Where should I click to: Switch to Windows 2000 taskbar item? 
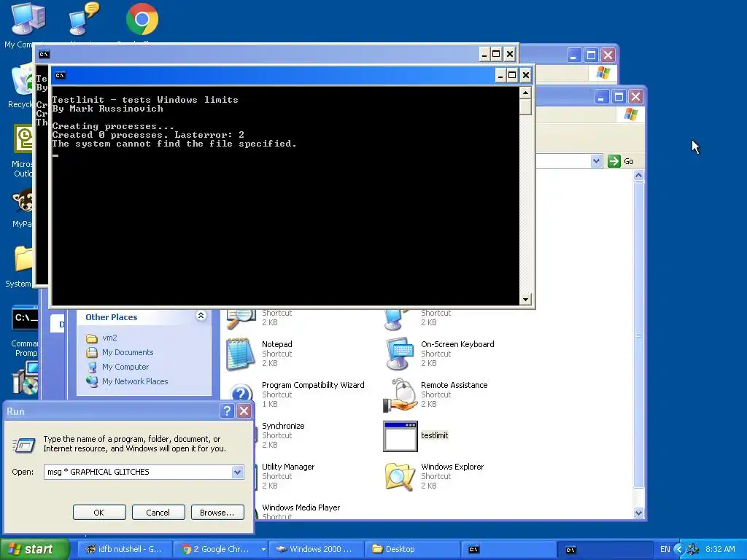[315, 549]
